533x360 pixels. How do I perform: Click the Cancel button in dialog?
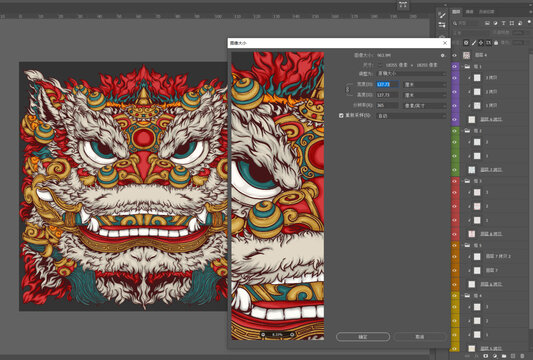(420, 337)
